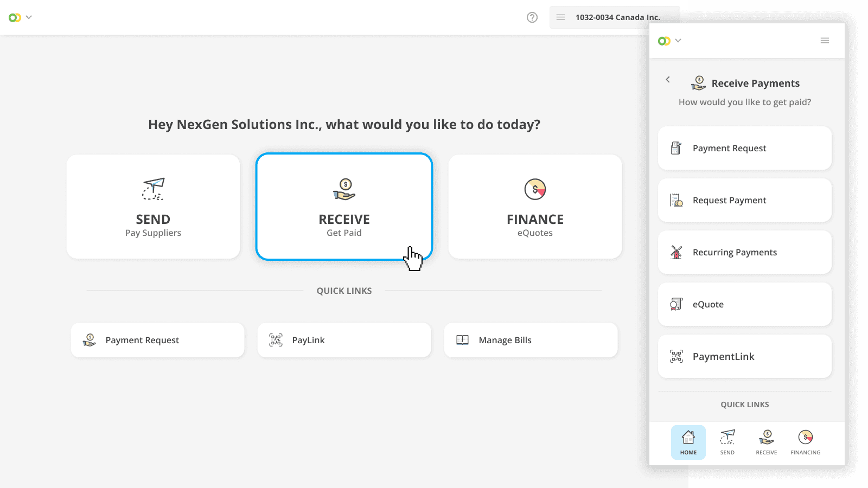Open the 1032-0034 Canada Inc. account selector

click(614, 17)
